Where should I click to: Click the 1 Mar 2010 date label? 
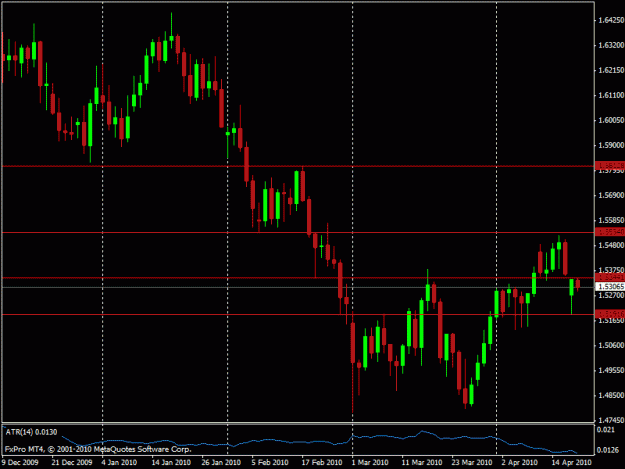(370, 462)
